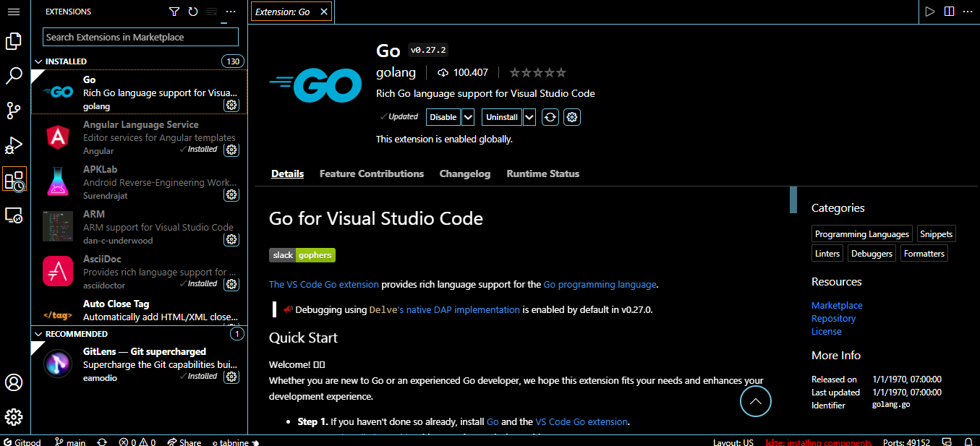980x446 pixels.
Task: Select the GitLens recommended extension
Action: tap(140, 364)
